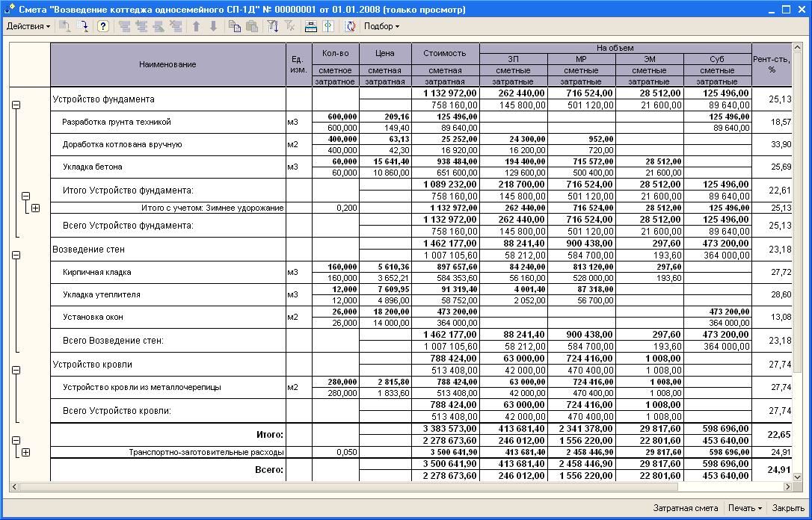Click the Стоимость column header
The width and height of the screenshot is (812, 520).
coord(446,53)
